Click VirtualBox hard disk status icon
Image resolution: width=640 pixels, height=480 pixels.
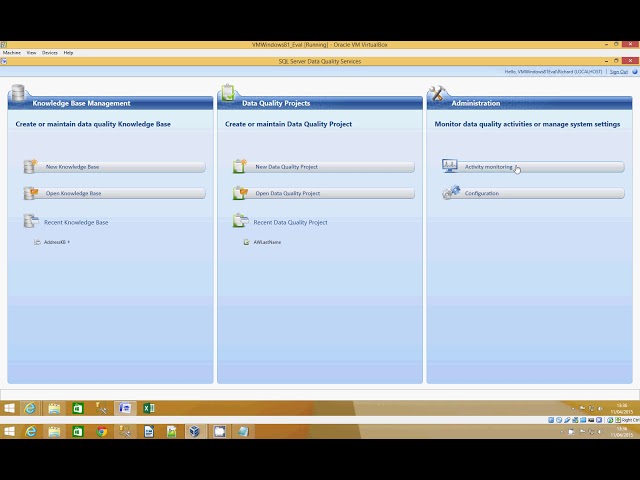pyautogui.click(x=551, y=420)
